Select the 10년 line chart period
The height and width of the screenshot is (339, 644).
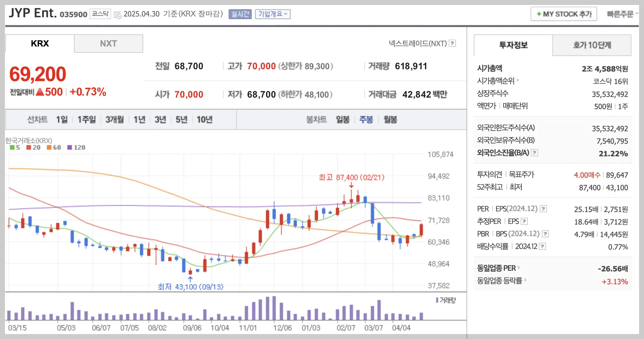(205, 119)
